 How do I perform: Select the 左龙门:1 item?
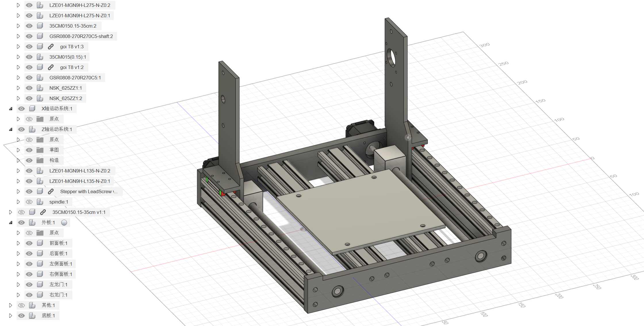click(x=58, y=285)
